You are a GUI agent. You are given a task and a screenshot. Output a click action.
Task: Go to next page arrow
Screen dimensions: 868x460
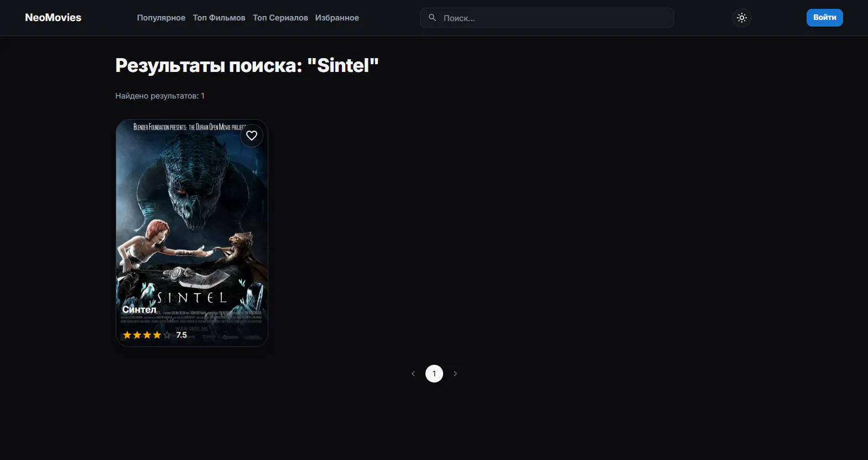[x=455, y=374]
